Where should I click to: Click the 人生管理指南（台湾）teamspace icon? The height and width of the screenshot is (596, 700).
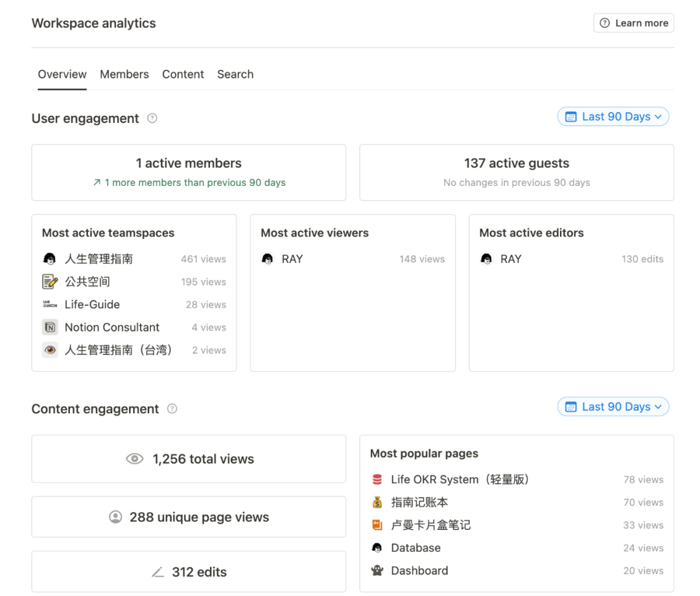tap(50, 350)
